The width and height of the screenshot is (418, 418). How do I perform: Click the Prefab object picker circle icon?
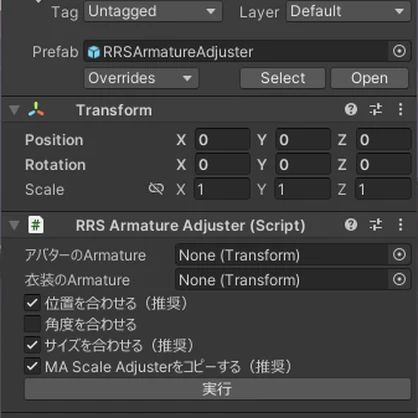[x=399, y=51]
